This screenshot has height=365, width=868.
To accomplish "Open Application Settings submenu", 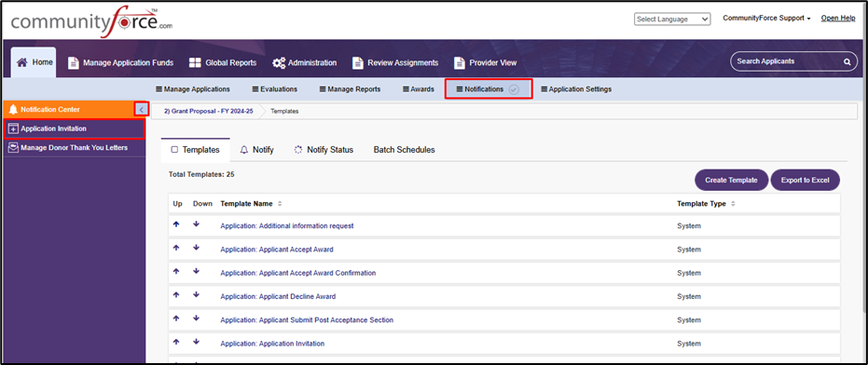I will click(x=576, y=89).
